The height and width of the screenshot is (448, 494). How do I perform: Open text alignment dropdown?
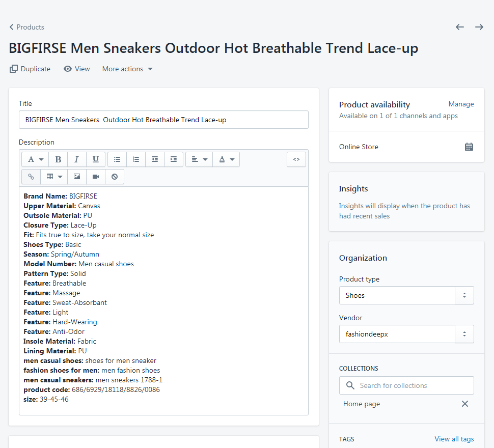tap(199, 159)
